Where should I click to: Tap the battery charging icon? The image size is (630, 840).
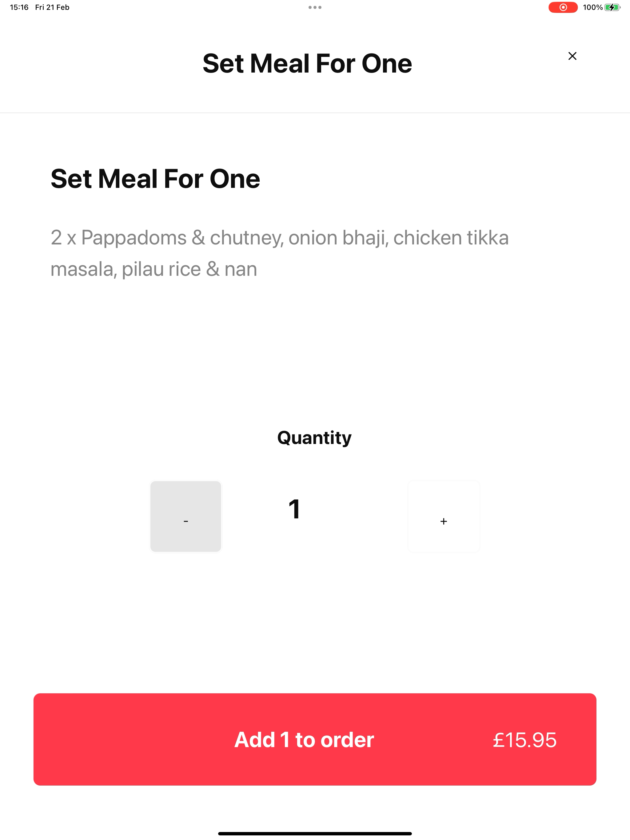[x=612, y=7]
